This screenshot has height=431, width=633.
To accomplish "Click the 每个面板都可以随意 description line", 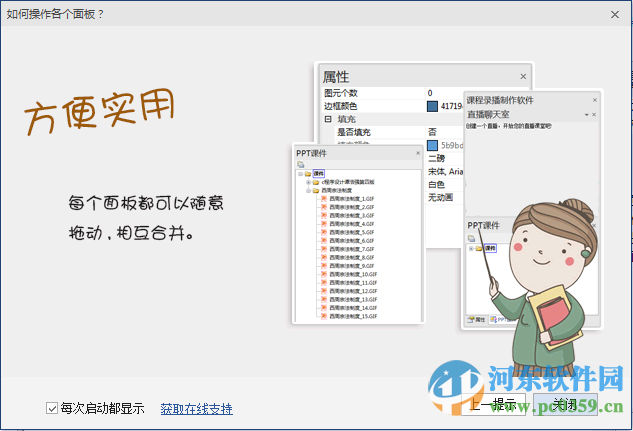I will pos(146,203).
